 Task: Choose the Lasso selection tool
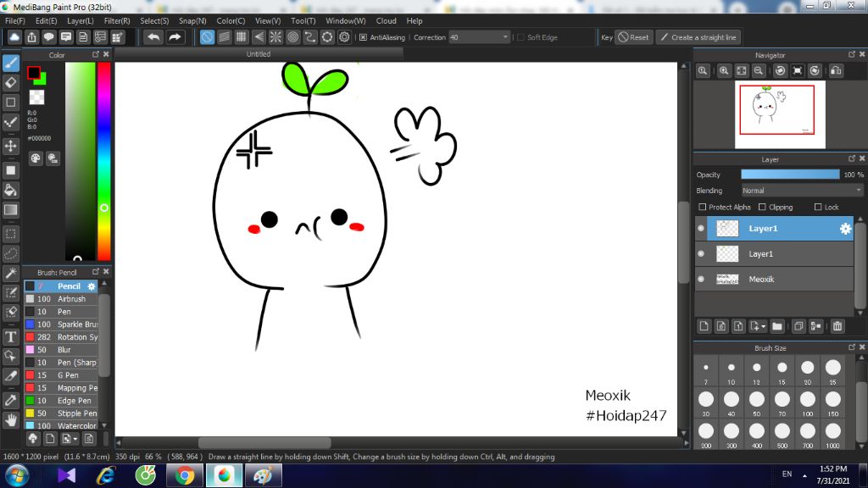(x=10, y=254)
